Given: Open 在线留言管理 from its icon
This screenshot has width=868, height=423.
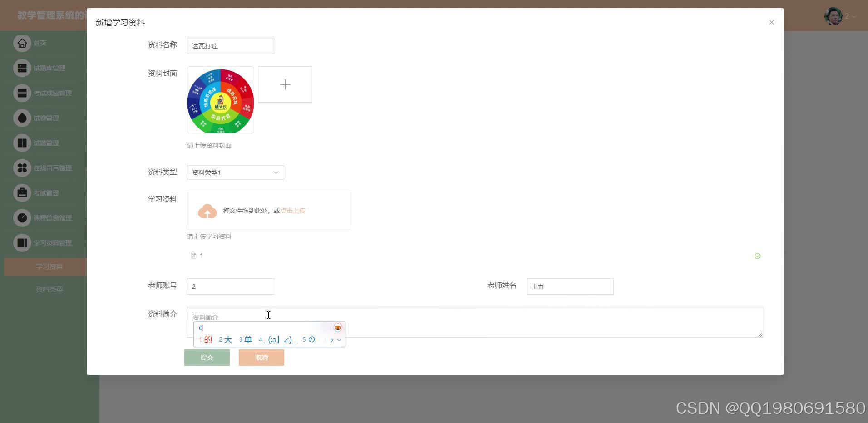Looking at the screenshot, I should point(22,167).
